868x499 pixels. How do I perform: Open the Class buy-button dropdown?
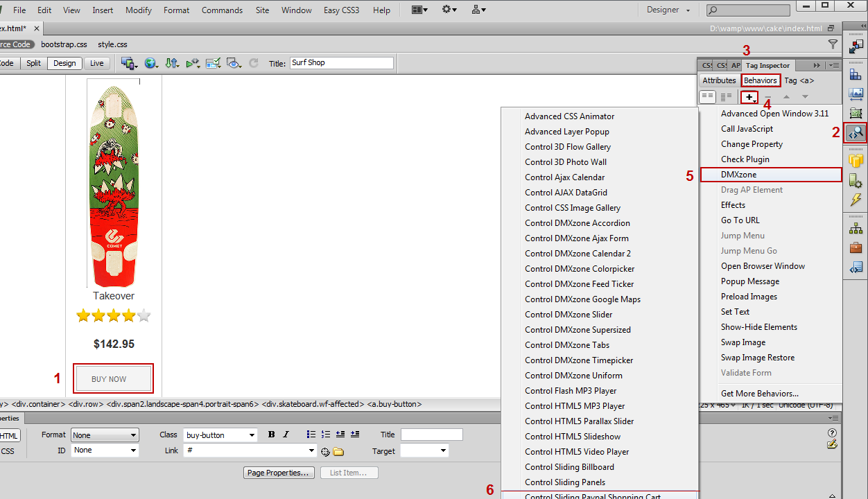point(220,435)
